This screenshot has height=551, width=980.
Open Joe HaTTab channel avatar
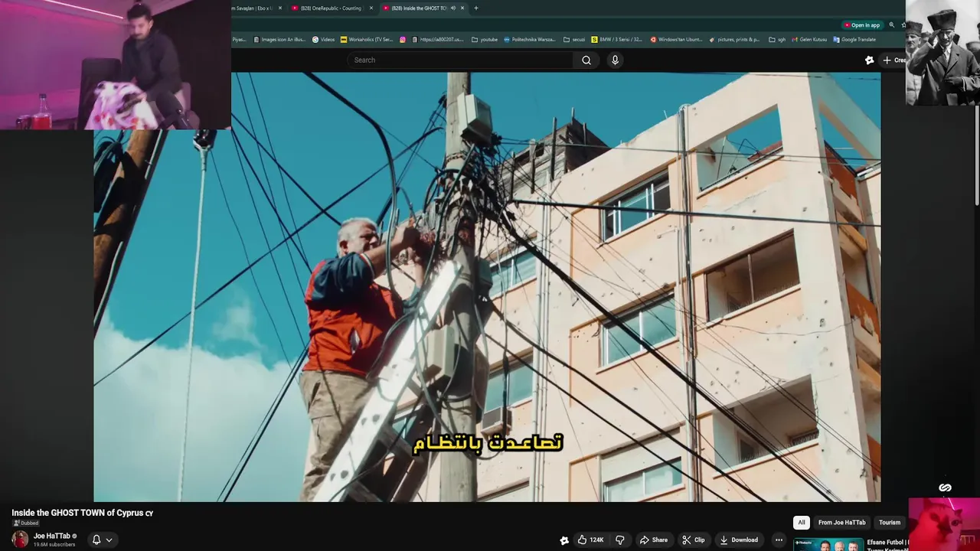(x=20, y=540)
